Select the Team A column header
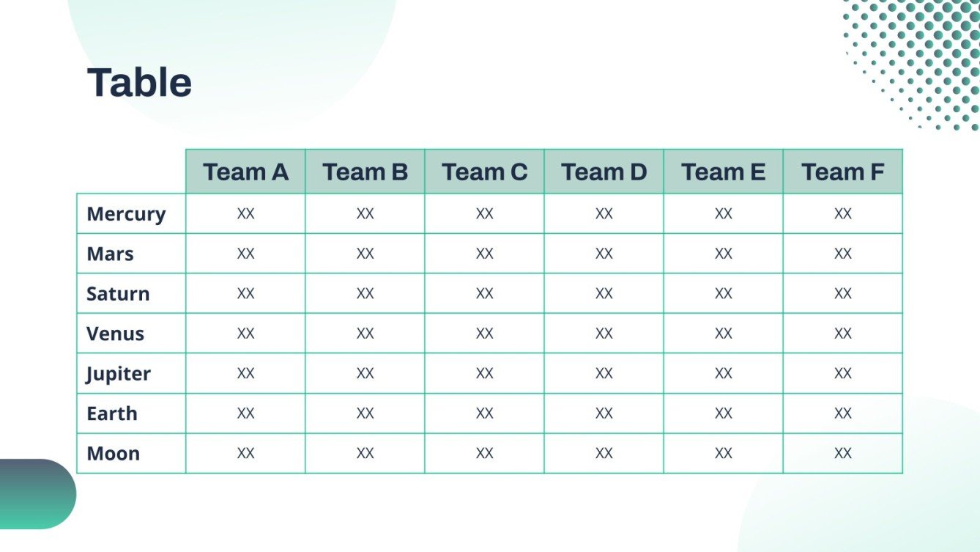Viewport: 980px width, 552px height. [x=245, y=172]
